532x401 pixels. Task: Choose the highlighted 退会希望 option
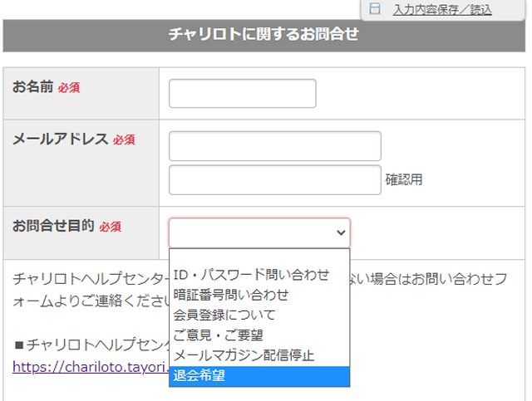pyautogui.click(x=259, y=376)
